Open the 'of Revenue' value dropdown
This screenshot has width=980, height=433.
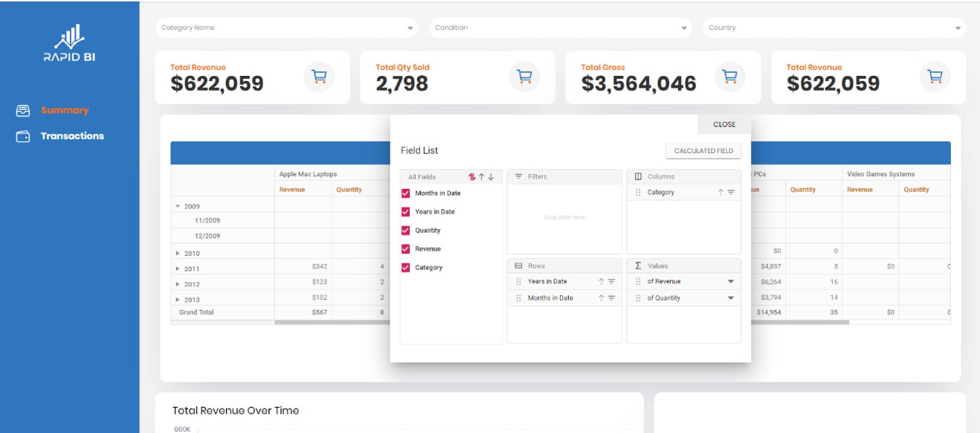click(731, 281)
